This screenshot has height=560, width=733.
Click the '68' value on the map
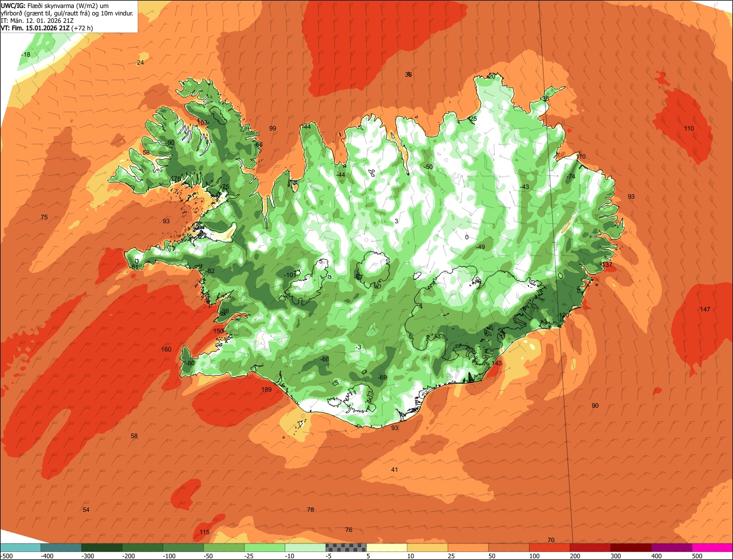(x=259, y=145)
